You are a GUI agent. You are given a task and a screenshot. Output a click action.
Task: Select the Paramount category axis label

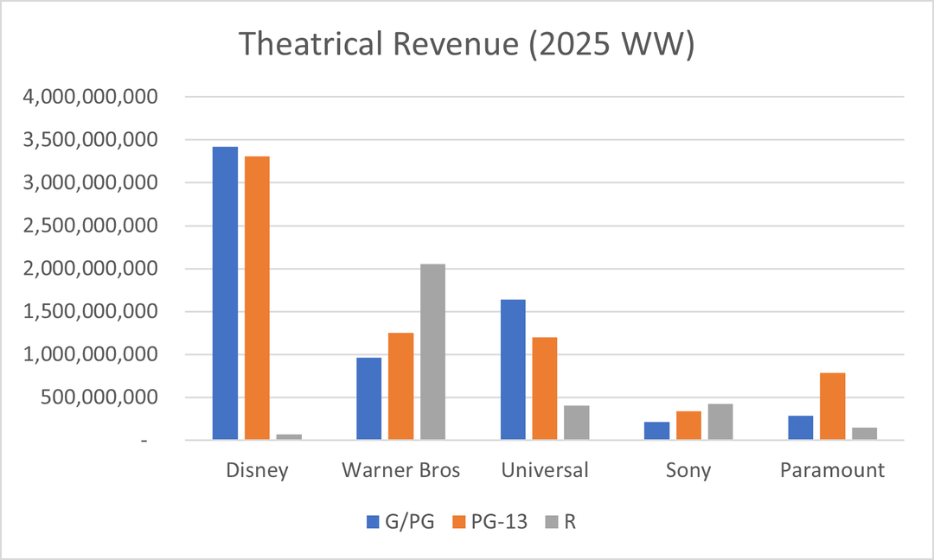pyautogui.click(x=832, y=471)
